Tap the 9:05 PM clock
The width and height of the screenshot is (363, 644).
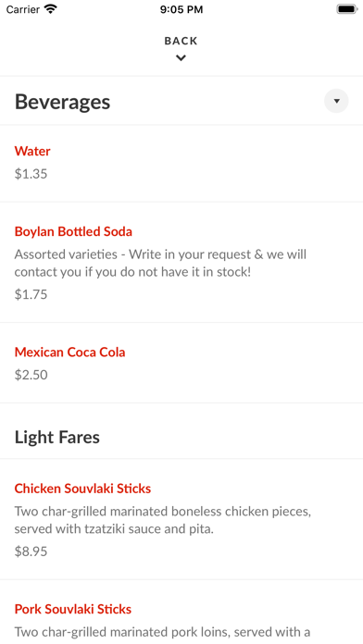point(181,9)
